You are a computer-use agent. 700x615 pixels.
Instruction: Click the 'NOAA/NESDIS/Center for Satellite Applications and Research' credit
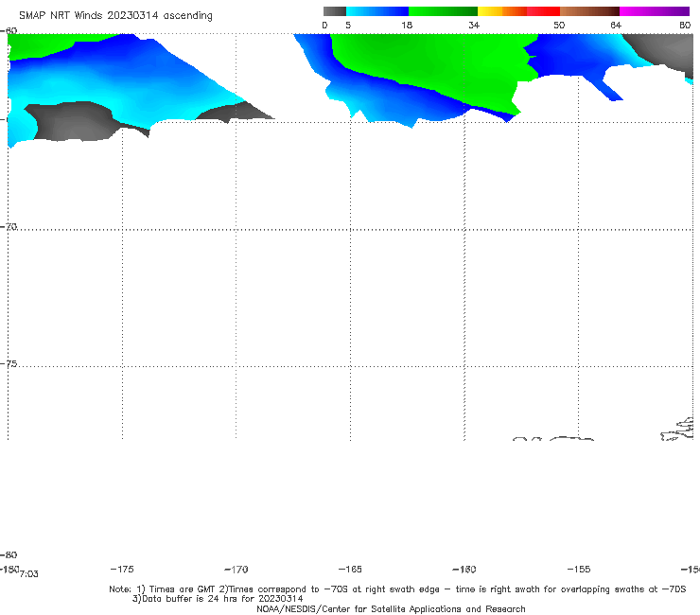pos(391,609)
